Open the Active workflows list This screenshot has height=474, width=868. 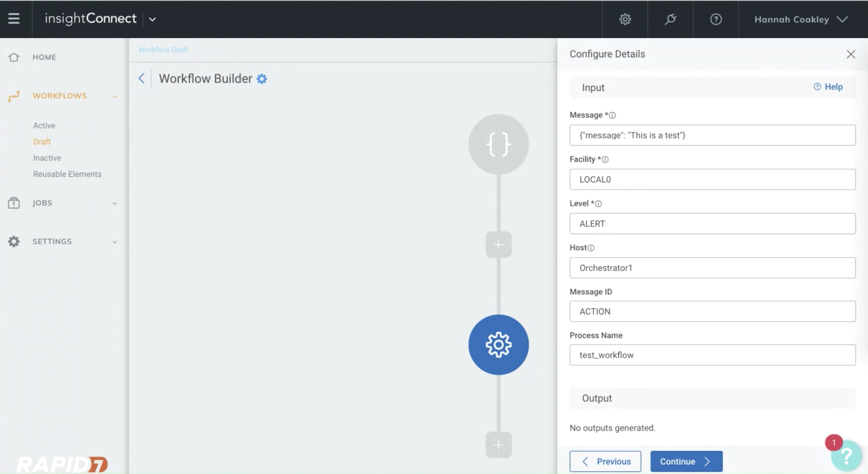(44, 126)
